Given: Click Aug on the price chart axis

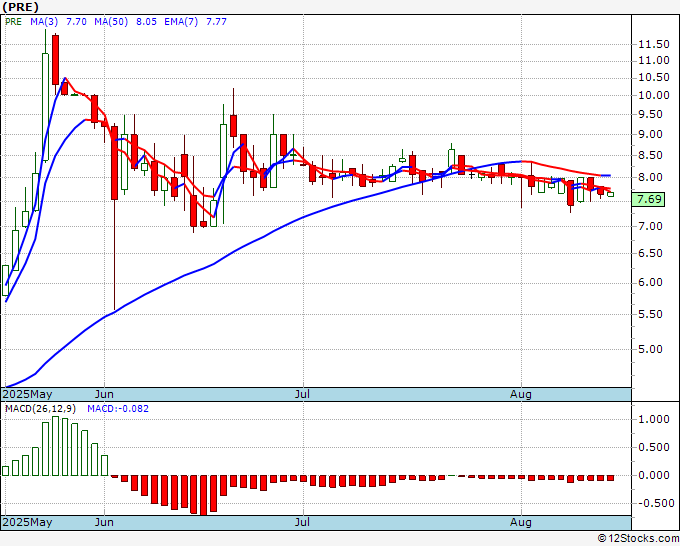Looking at the screenshot, I should 521,394.
